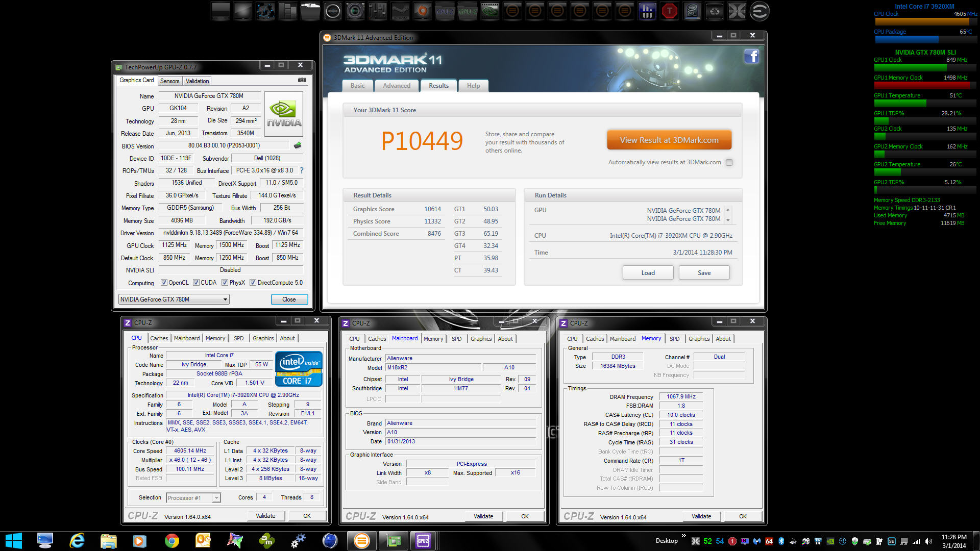Open the Advanced tab in 3DMark 11
This screenshot has width=980, height=551.
[397, 86]
